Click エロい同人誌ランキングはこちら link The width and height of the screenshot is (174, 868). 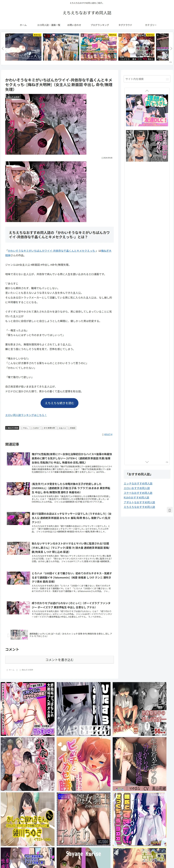coord(26,415)
